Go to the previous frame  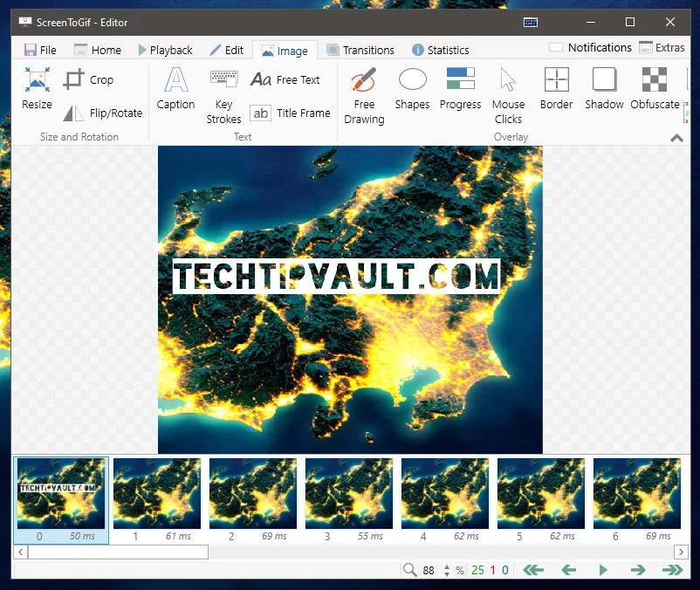[x=568, y=570]
